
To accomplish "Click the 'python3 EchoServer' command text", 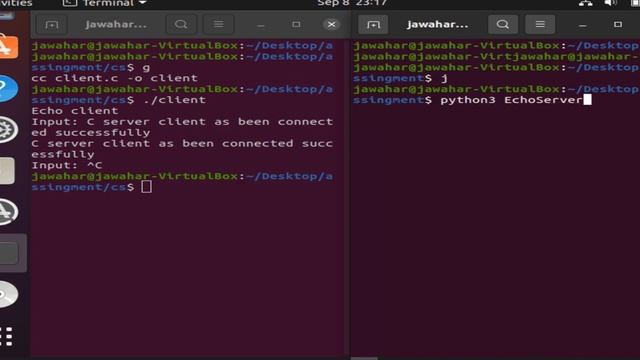I will click(x=511, y=100).
